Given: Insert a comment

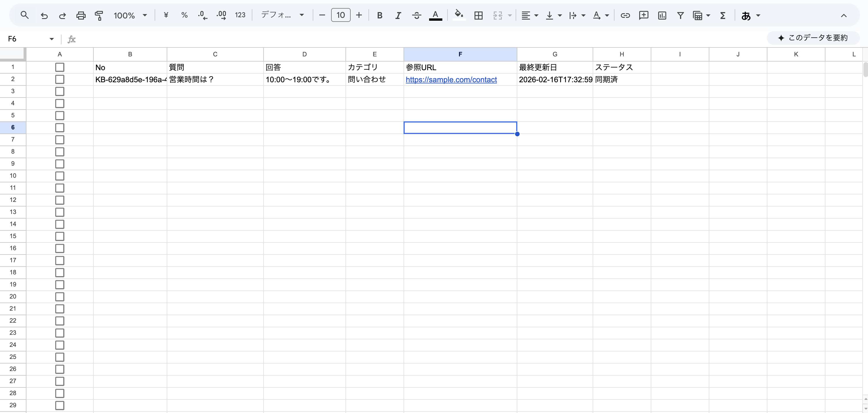Looking at the screenshot, I should point(644,16).
